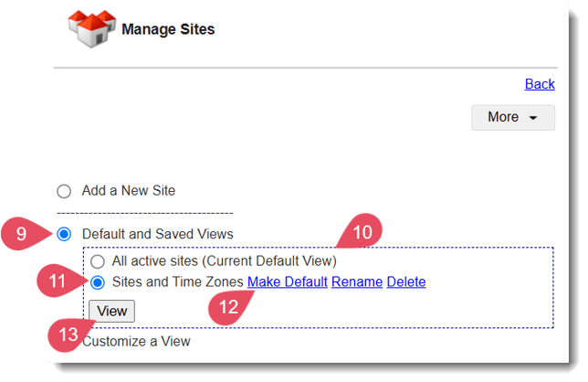Click the Make Default link
This screenshot has height=382, width=588.
point(287,282)
